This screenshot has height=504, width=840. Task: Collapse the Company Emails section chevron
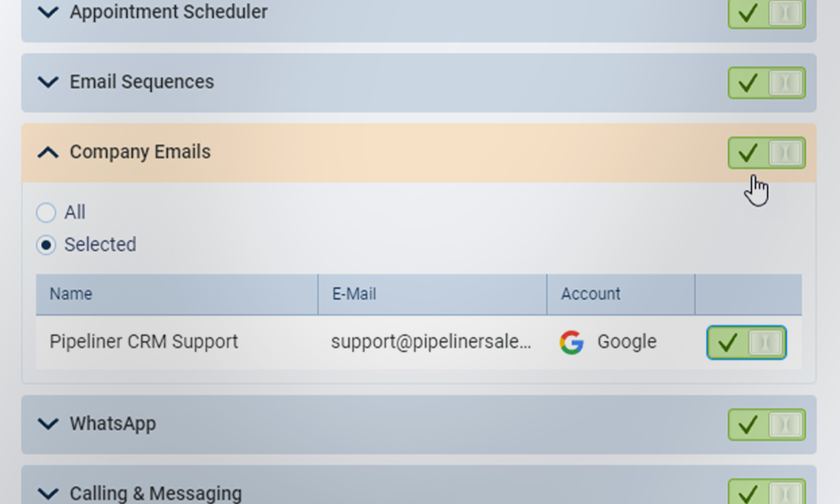tap(49, 152)
